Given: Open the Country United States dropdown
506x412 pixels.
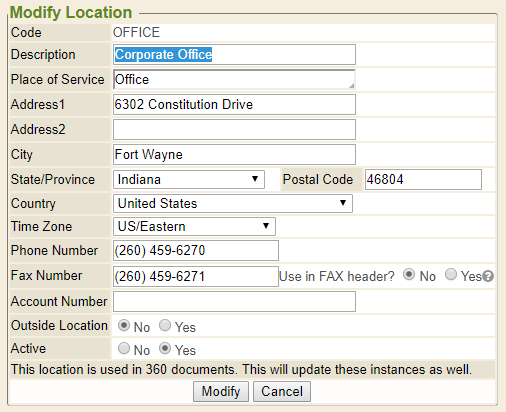Looking at the screenshot, I should tap(233, 203).
